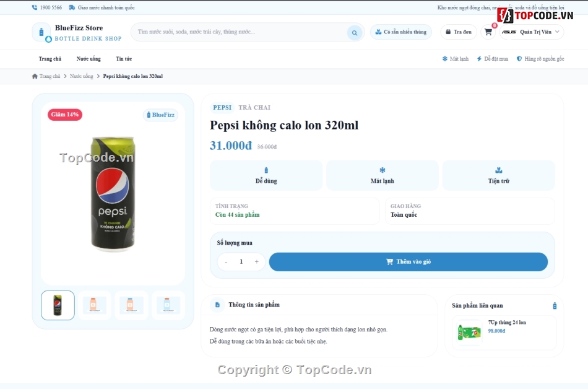Screen dimensions: 588x389
Task: Click the quantity value field showing 1
Action: coord(241,262)
